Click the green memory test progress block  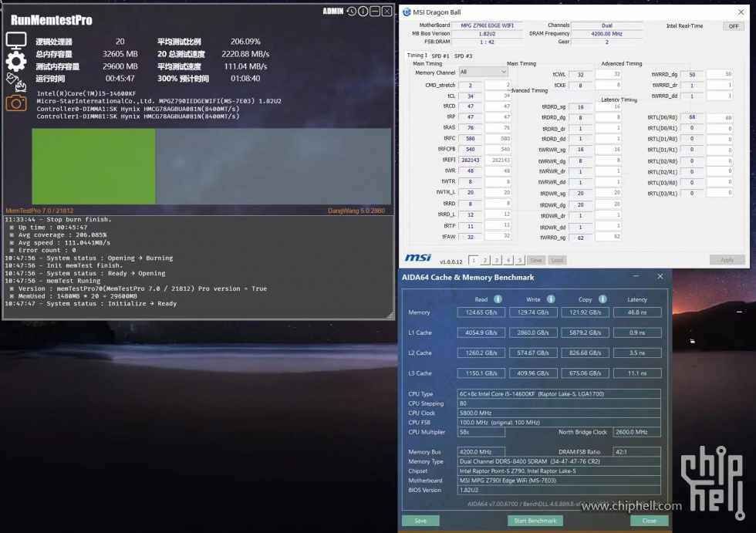[93, 167]
